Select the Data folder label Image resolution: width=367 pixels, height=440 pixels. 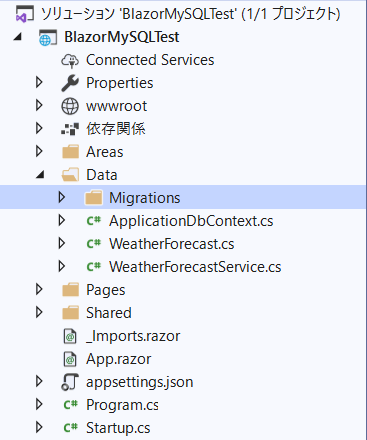102,175
